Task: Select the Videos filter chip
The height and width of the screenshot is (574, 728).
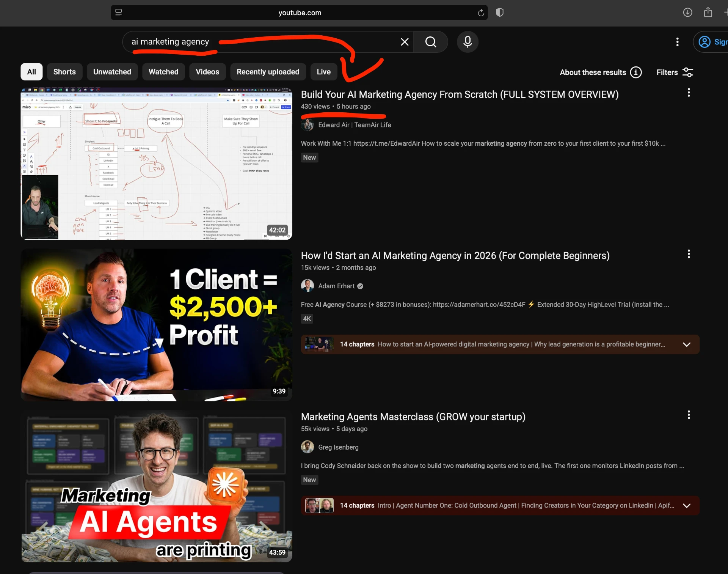Action: click(207, 72)
